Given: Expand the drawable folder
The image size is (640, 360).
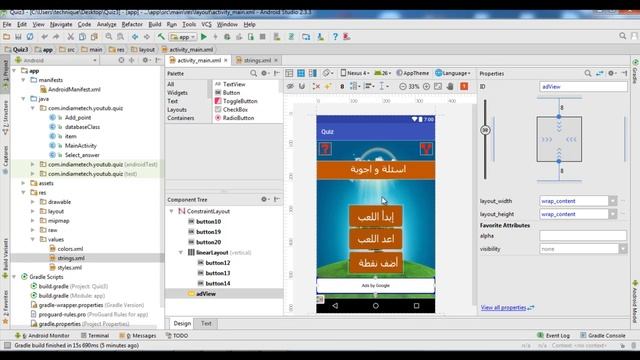Looking at the screenshot, I should pos(33,202).
